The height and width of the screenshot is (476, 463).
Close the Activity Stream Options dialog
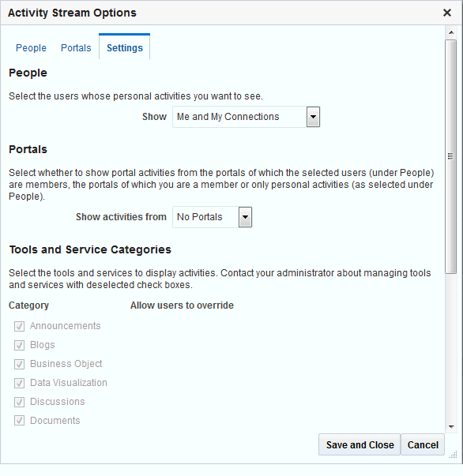tap(447, 13)
